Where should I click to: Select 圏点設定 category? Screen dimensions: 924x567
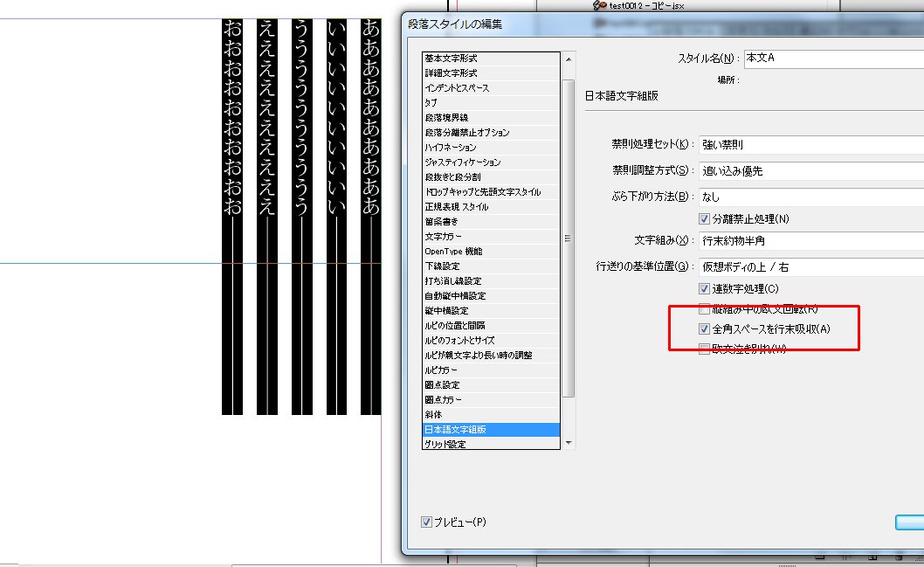point(491,385)
